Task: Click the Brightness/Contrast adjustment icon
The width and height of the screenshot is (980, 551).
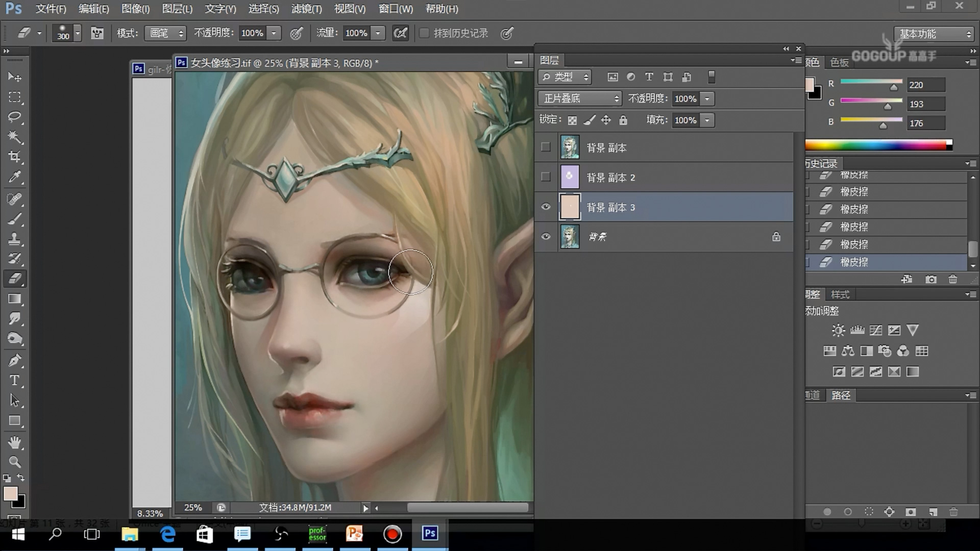Action: click(x=838, y=330)
